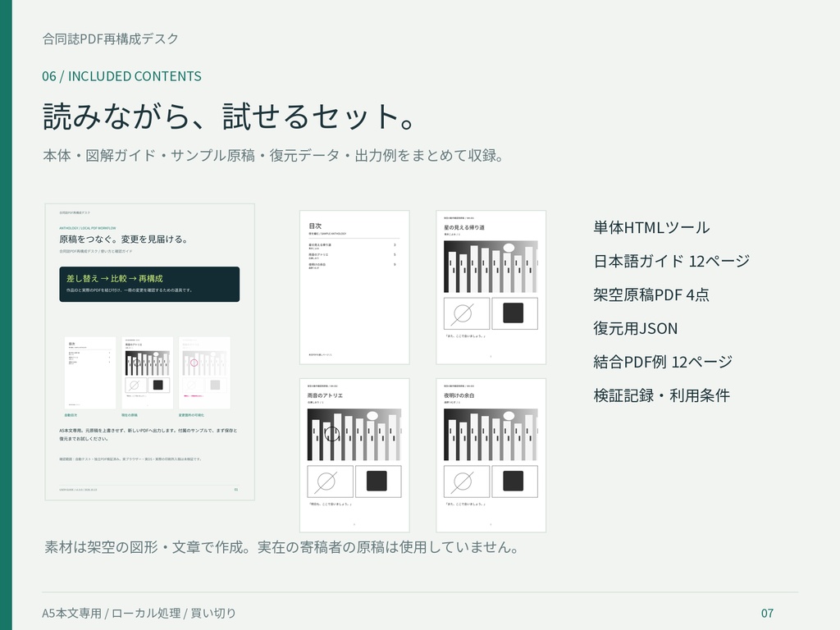
Task: Click the faded 変更箇所の可視化 mini thumbnail in cover
Action: [x=204, y=373]
